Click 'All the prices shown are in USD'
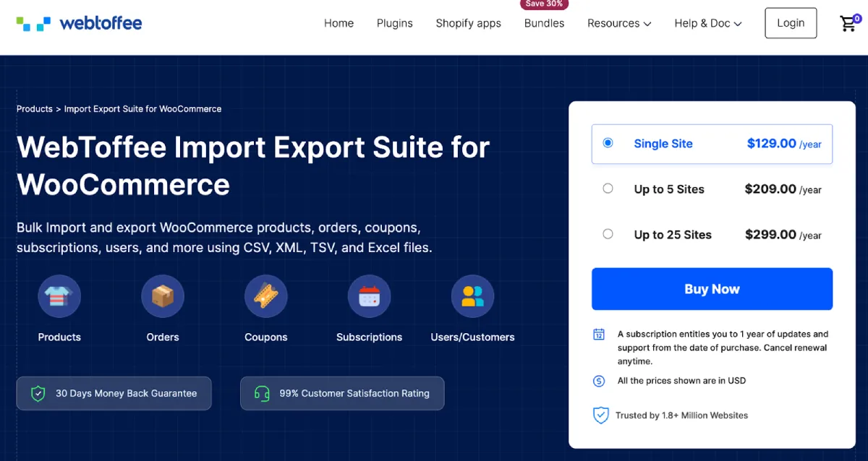This screenshot has width=868, height=461. (x=681, y=381)
